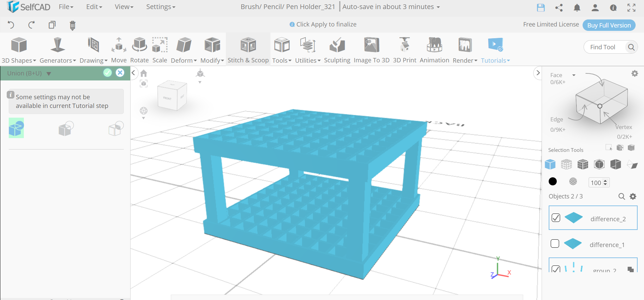Open the Modify tool
The width and height of the screenshot is (644, 300).
212,50
